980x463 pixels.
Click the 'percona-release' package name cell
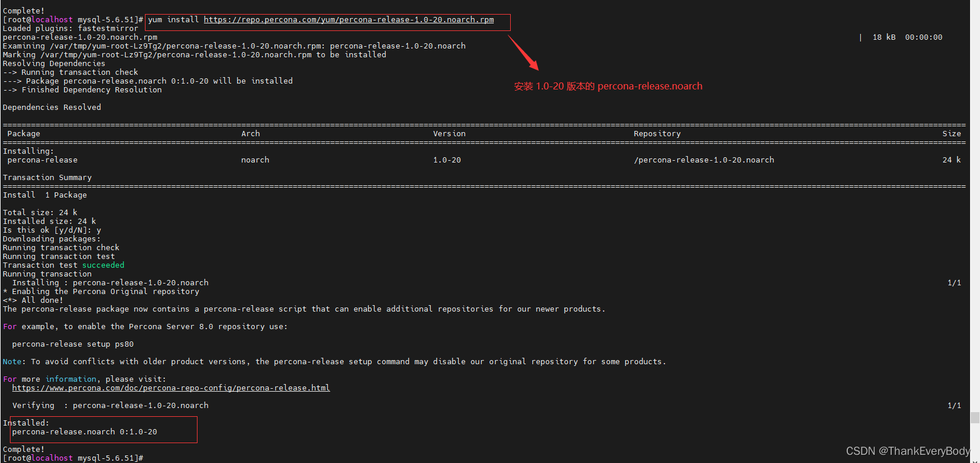pyautogui.click(x=43, y=160)
